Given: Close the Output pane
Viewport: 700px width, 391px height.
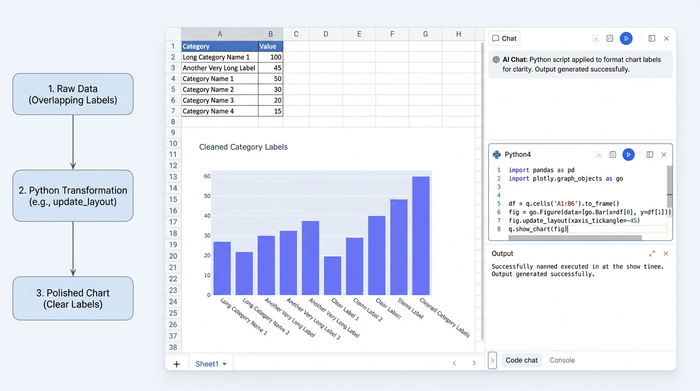Looking at the screenshot, I should 666,254.
